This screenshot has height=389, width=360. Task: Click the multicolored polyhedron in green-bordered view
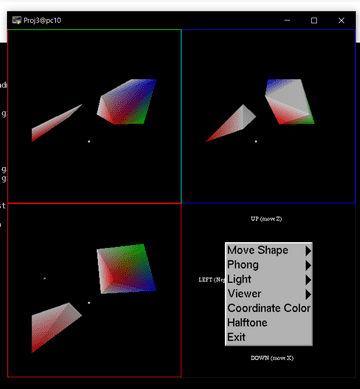pyautogui.click(x=127, y=102)
